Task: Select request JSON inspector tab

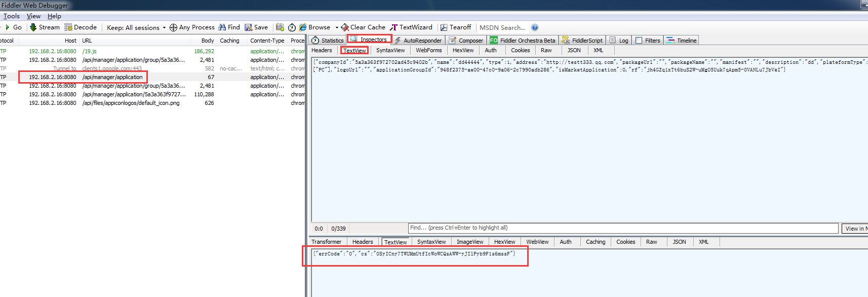Action: [x=574, y=50]
